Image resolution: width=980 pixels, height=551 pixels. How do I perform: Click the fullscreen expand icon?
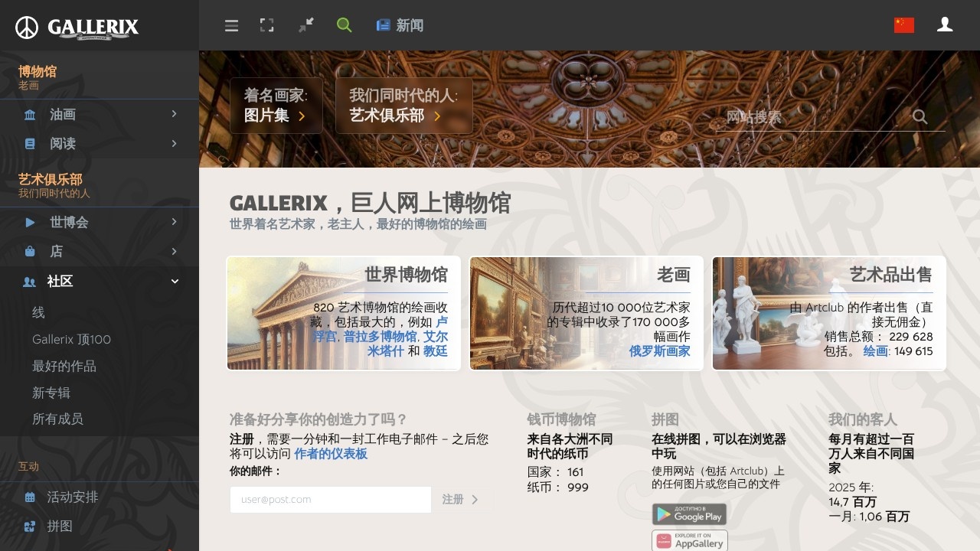[267, 25]
